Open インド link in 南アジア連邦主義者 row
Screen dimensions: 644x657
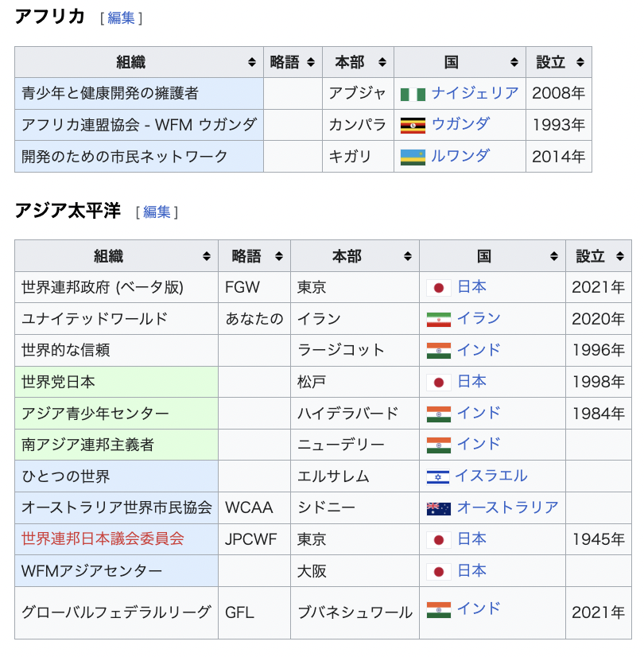pyautogui.click(x=479, y=444)
